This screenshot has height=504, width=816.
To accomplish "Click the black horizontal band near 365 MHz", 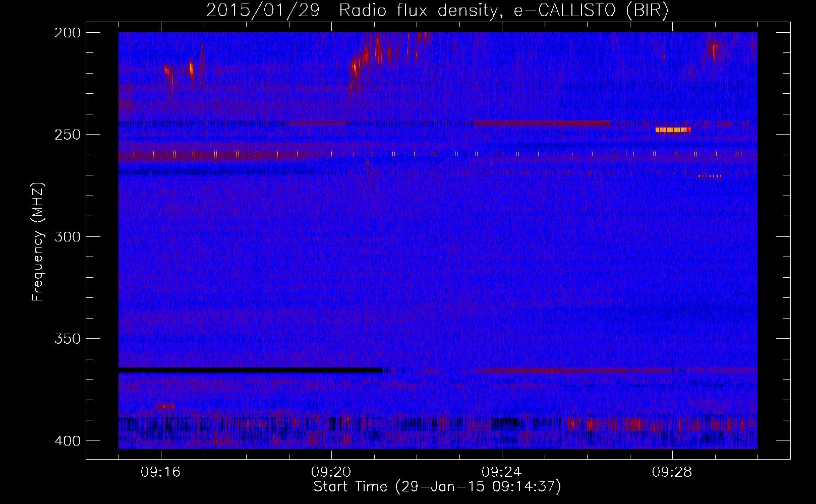I will [251, 370].
